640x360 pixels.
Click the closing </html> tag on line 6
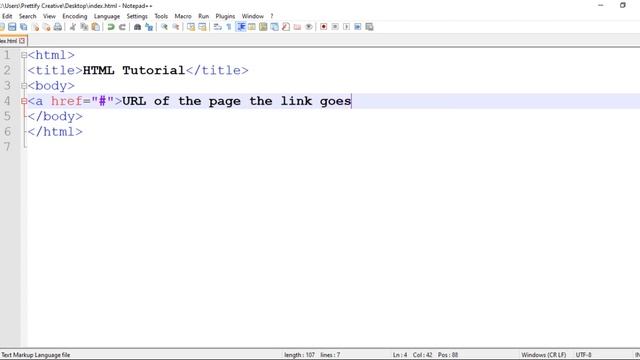coord(55,132)
